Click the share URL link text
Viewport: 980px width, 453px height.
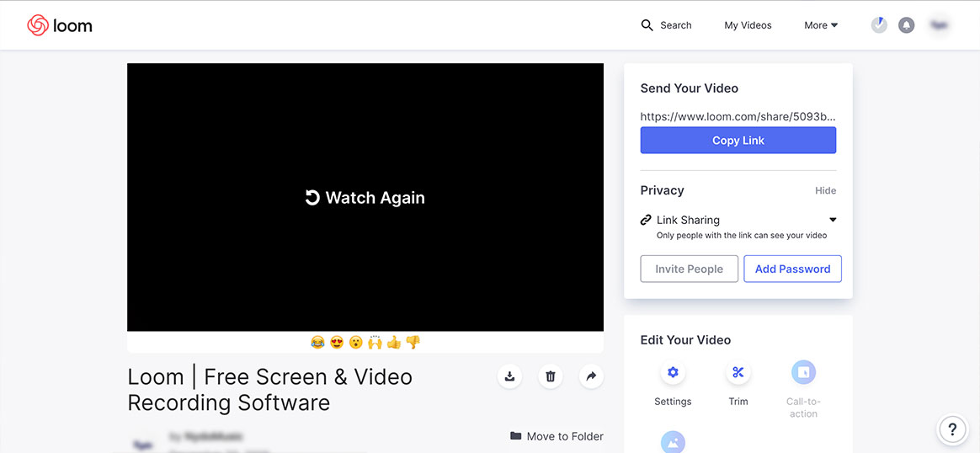point(738,116)
